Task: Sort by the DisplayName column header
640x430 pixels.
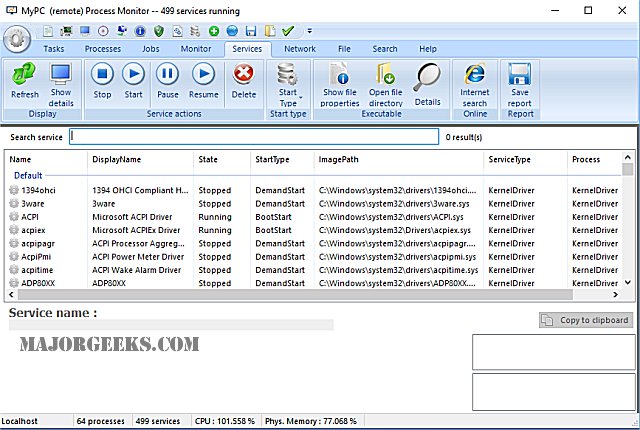Action: point(140,160)
